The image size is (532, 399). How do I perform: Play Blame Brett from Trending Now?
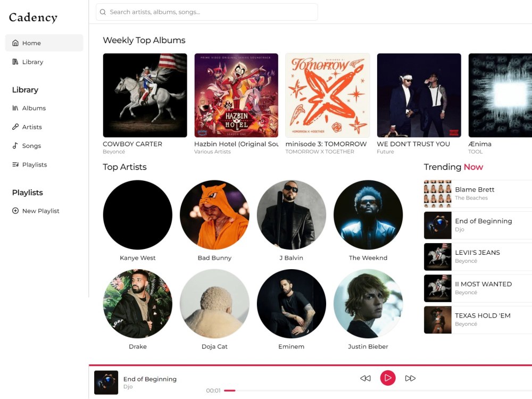pyautogui.click(x=478, y=194)
